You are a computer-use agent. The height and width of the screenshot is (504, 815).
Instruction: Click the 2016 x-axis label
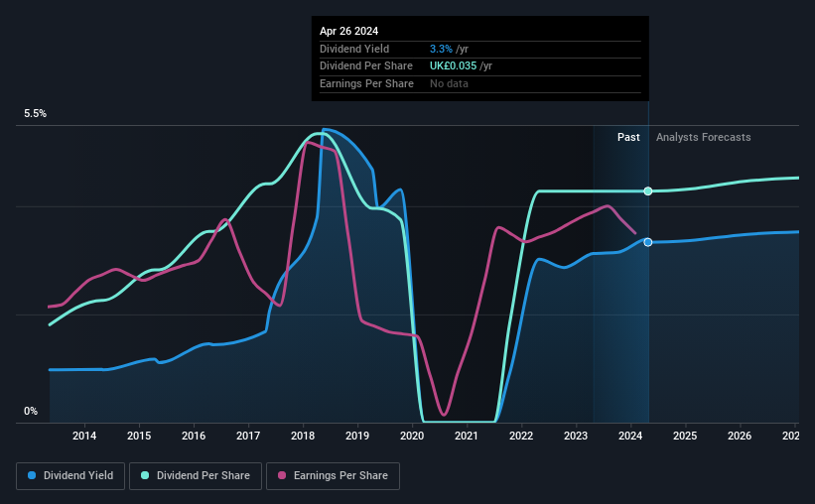pyautogui.click(x=194, y=436)
